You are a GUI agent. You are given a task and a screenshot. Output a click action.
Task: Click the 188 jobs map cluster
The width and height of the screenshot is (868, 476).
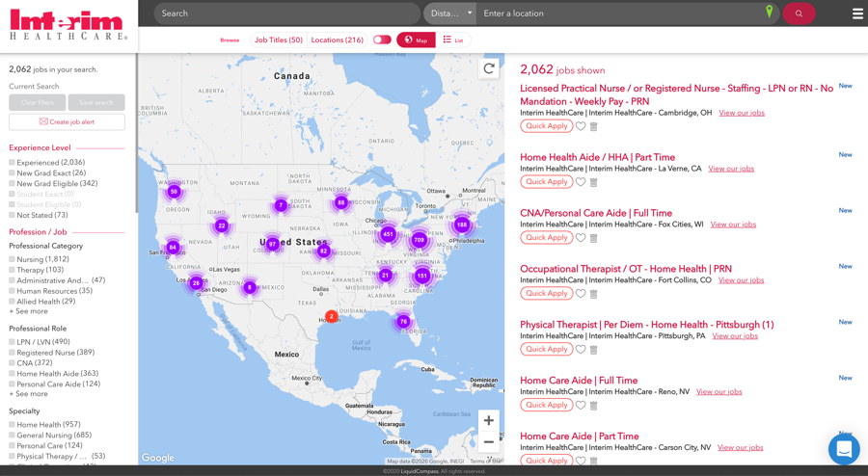coord(462,225)
